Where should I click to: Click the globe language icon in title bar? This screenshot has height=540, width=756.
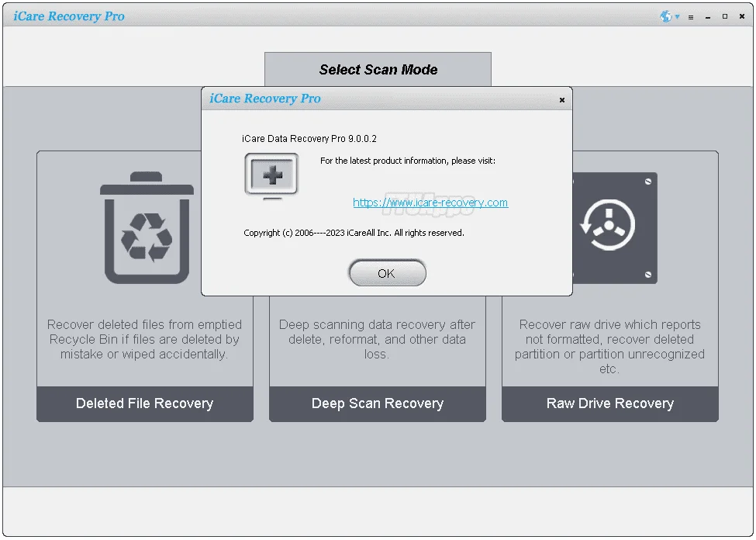coord(665,16)
